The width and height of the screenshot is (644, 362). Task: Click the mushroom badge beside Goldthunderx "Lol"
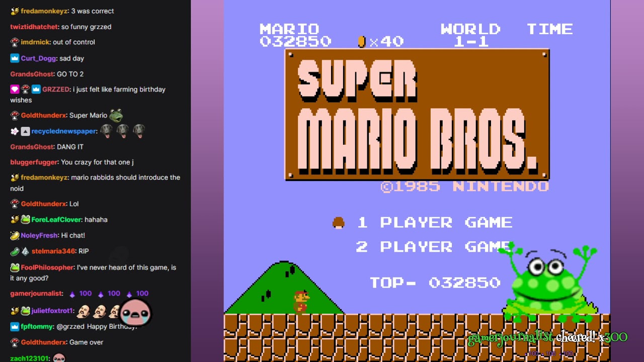tap(15, 204)
